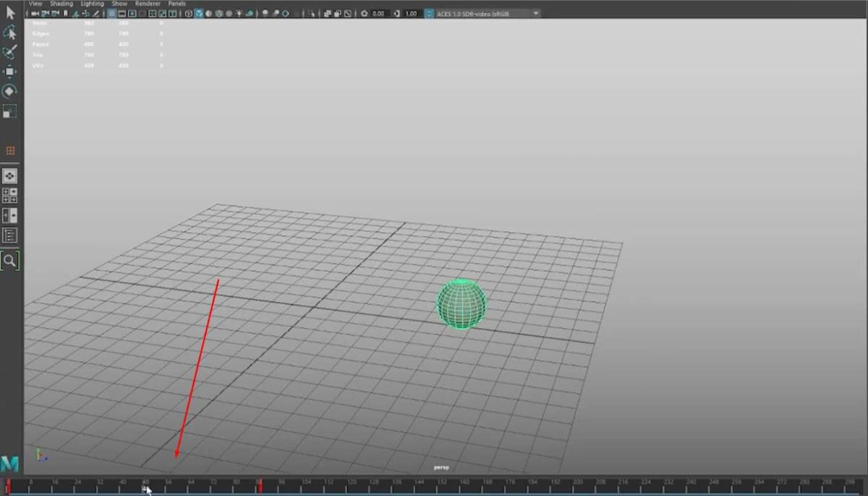The width and height of the screenshot is (868, 496).
Task: Click frame 160 on the time slider
Action: [x=464, y=483]
